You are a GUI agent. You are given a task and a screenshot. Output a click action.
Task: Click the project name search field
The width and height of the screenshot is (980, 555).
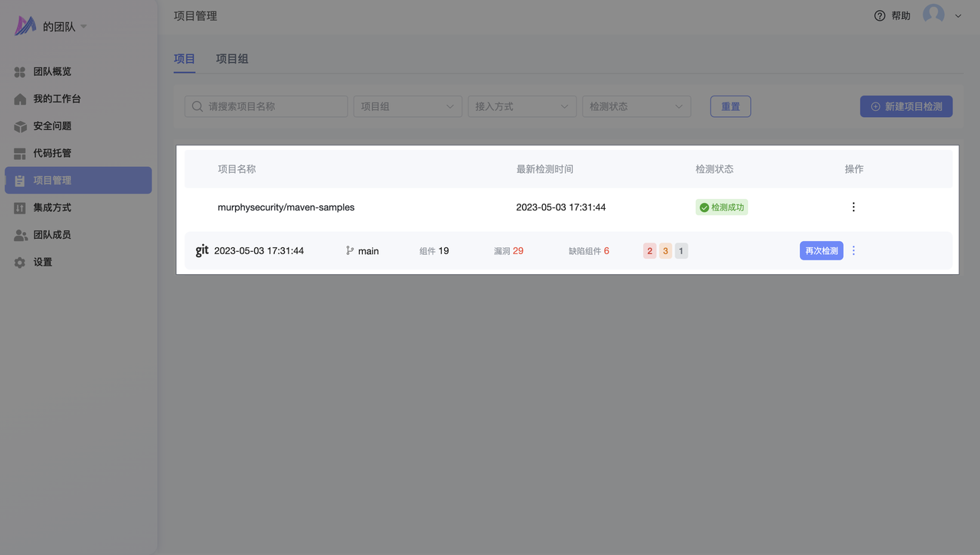pos(266,106)
